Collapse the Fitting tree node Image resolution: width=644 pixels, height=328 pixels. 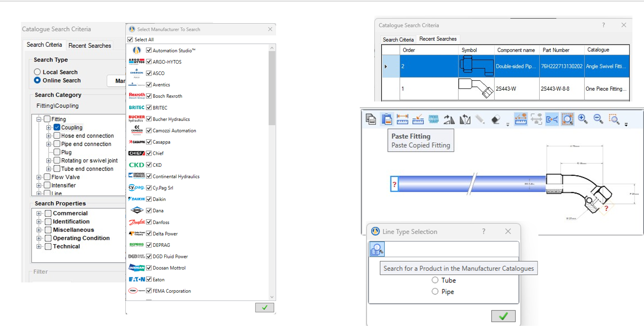pyautogui.click(x=39, y=119)
